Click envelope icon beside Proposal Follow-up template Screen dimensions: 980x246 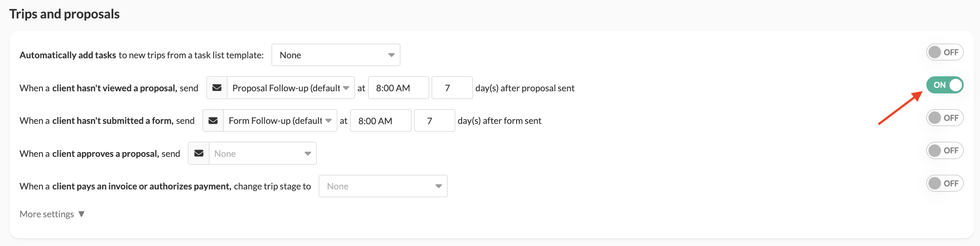pyautogui.click(x=217, y=88)
